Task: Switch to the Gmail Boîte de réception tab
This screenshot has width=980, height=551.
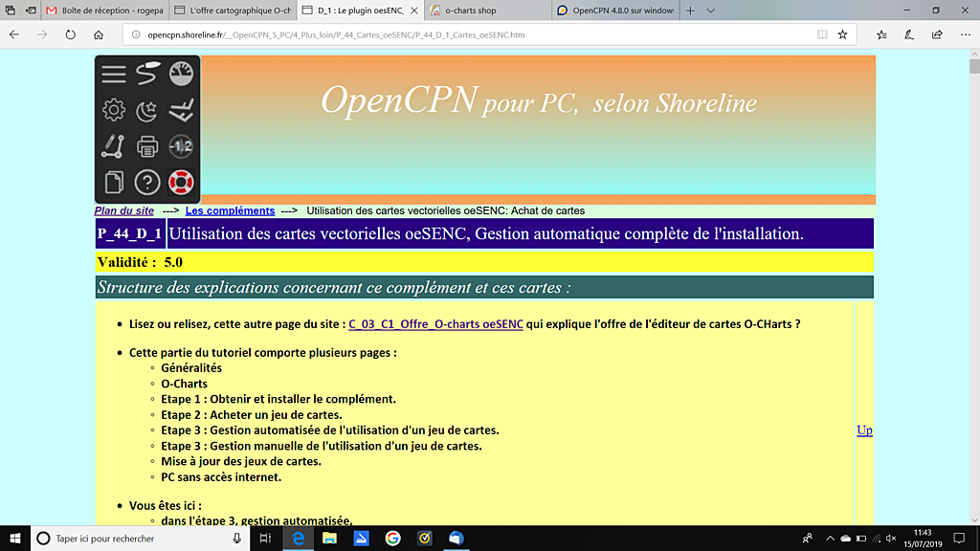Action: click(105, 11)
